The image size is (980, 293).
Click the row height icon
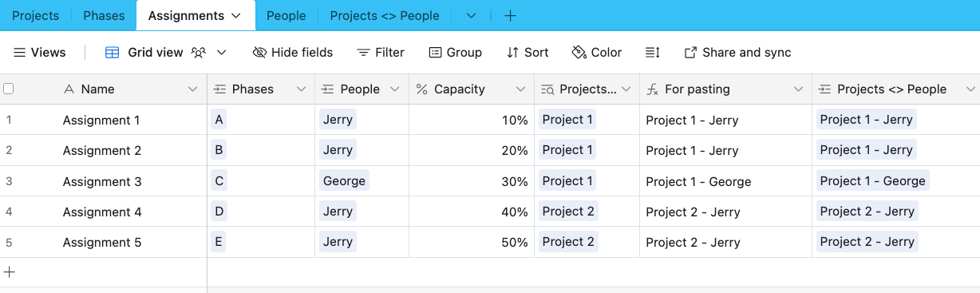653,53
